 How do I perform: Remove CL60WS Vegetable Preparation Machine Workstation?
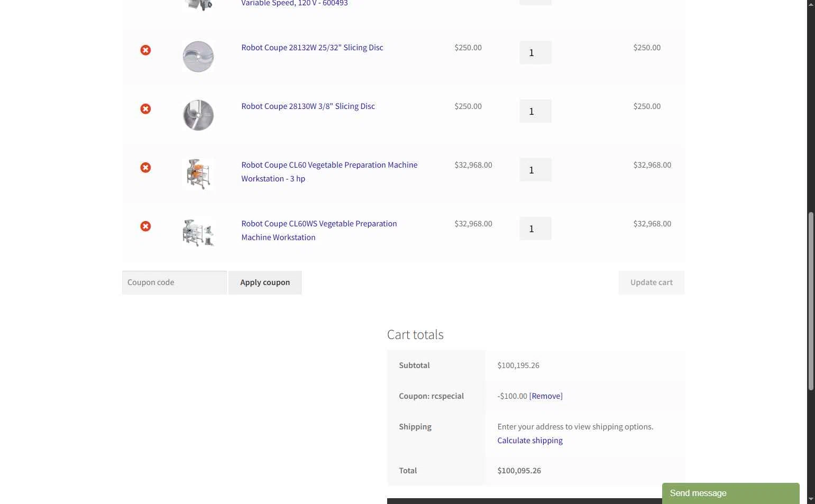click(x=145, y=226)
